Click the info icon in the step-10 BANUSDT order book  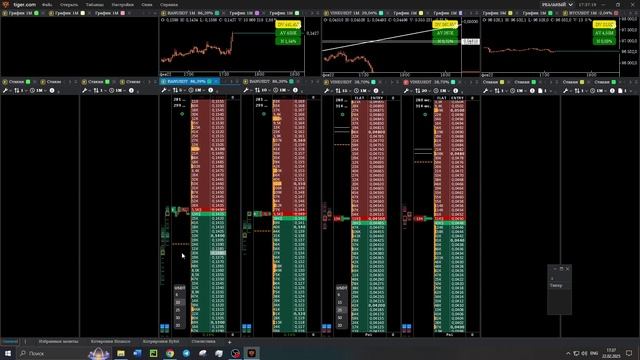pos(295,90)
